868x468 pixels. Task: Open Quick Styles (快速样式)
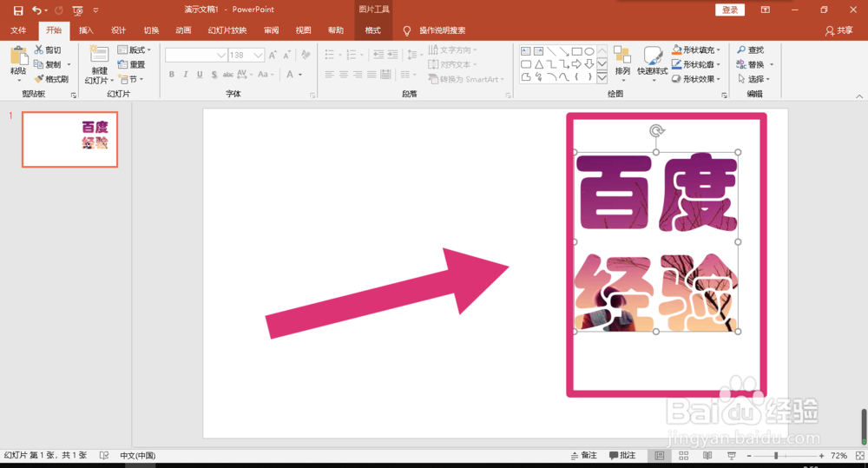coord(652,64)
